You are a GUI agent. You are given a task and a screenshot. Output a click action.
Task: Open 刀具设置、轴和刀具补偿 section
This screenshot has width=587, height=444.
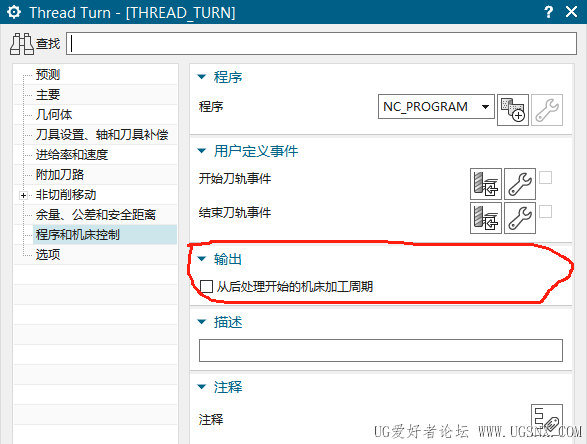(x=102, y=134)
